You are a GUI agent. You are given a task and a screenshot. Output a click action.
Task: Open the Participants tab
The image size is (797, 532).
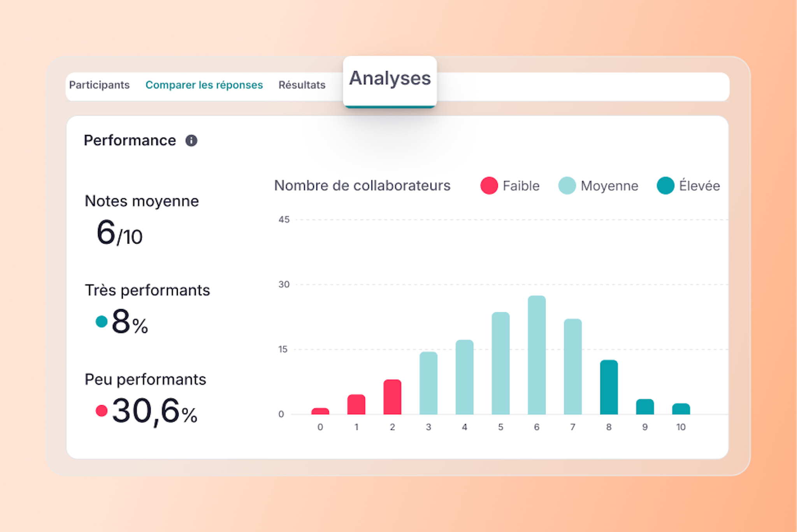click(99, 85)
